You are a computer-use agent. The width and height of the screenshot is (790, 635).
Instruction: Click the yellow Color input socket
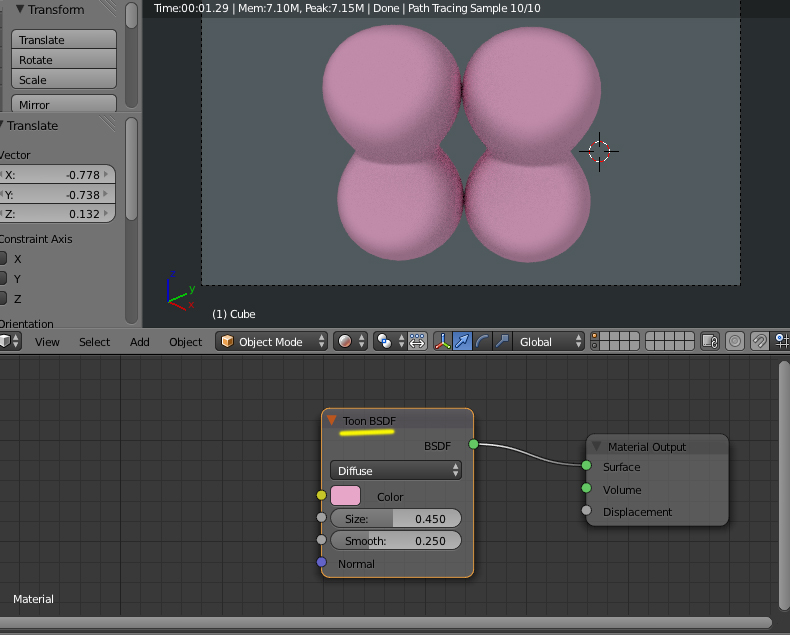(321, 495)
